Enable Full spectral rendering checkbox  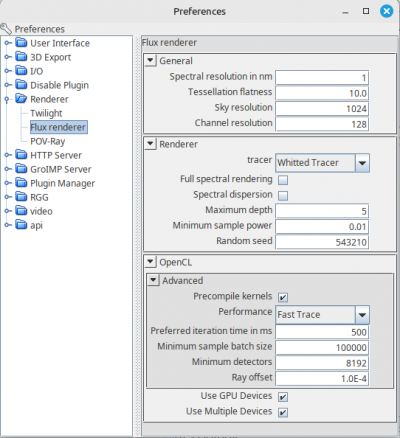pyautogui.click(x=283, y=180)
